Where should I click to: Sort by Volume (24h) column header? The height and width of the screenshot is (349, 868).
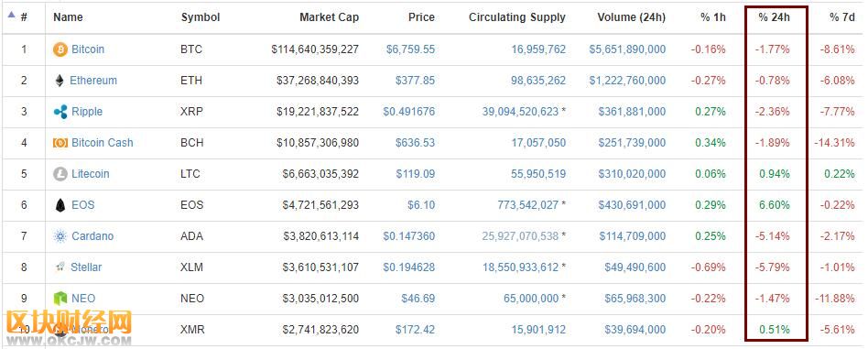tap(631, 17)
